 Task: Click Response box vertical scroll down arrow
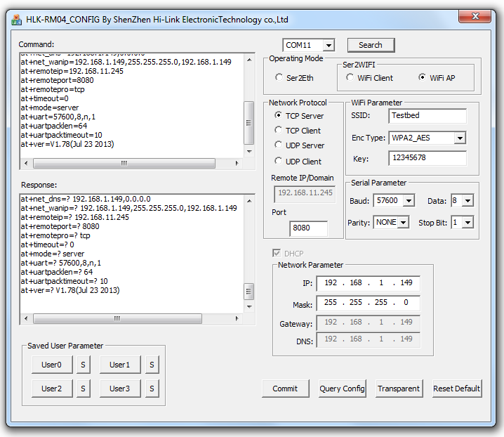(x=249, y=306)
